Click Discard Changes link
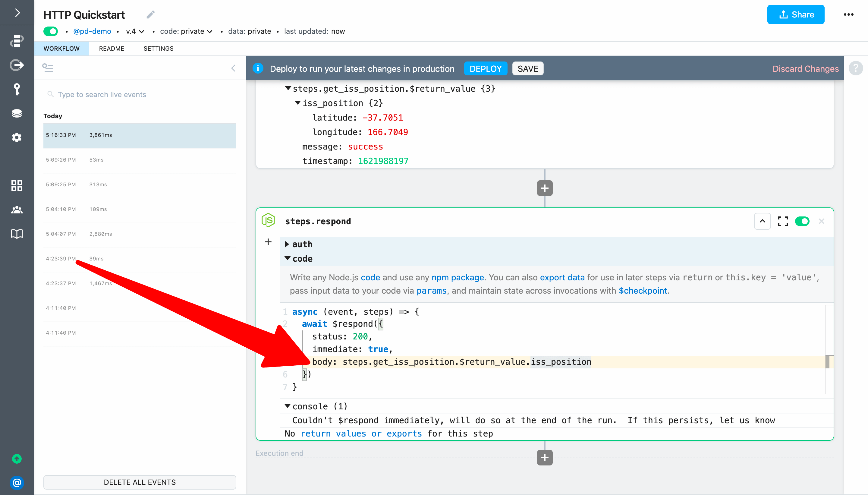This screenshot has width=868, height=495. [x=806, y=69]
